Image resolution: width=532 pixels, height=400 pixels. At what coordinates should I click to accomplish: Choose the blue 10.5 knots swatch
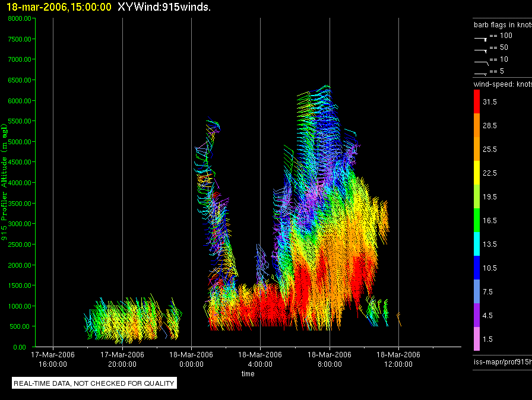click(x=477, y=268)
